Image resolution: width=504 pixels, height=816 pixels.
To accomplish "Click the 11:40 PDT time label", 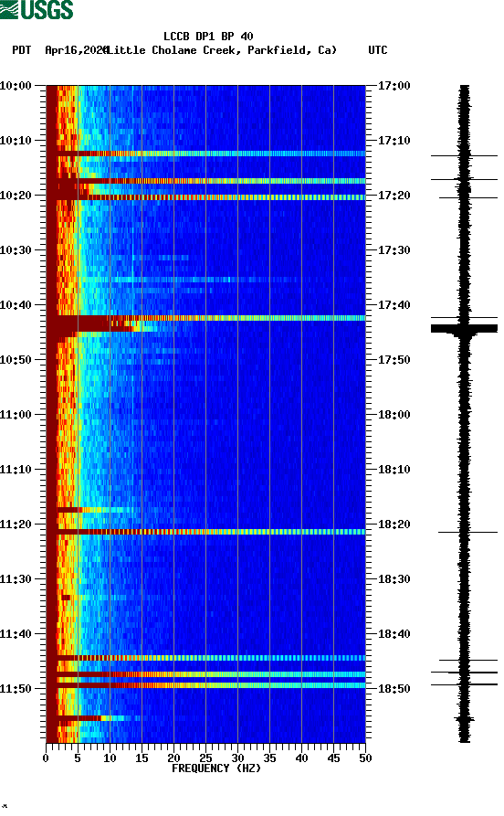I will point(16,634).
